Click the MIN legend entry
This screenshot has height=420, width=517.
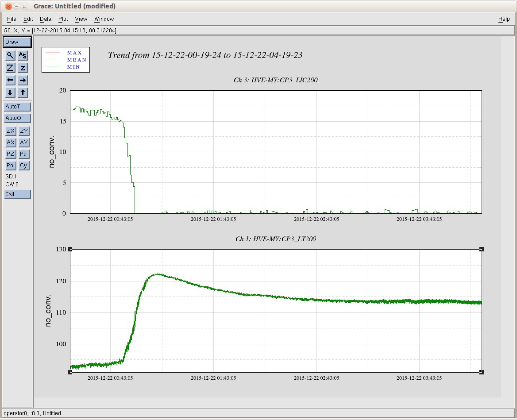(x=73, y=67)
